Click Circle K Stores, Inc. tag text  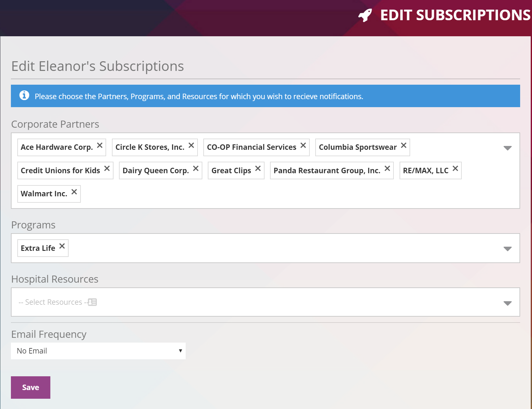click(150, 147)
